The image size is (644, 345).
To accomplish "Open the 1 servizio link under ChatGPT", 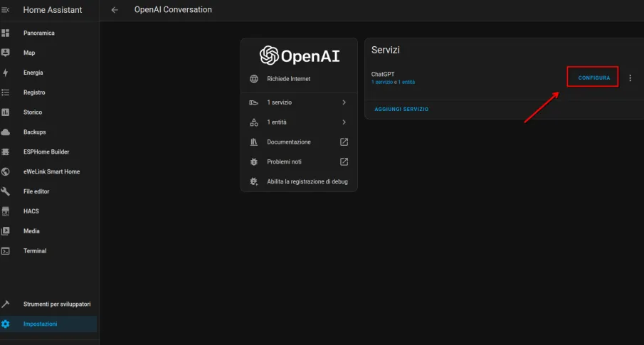I will click(x=382, y=82).
